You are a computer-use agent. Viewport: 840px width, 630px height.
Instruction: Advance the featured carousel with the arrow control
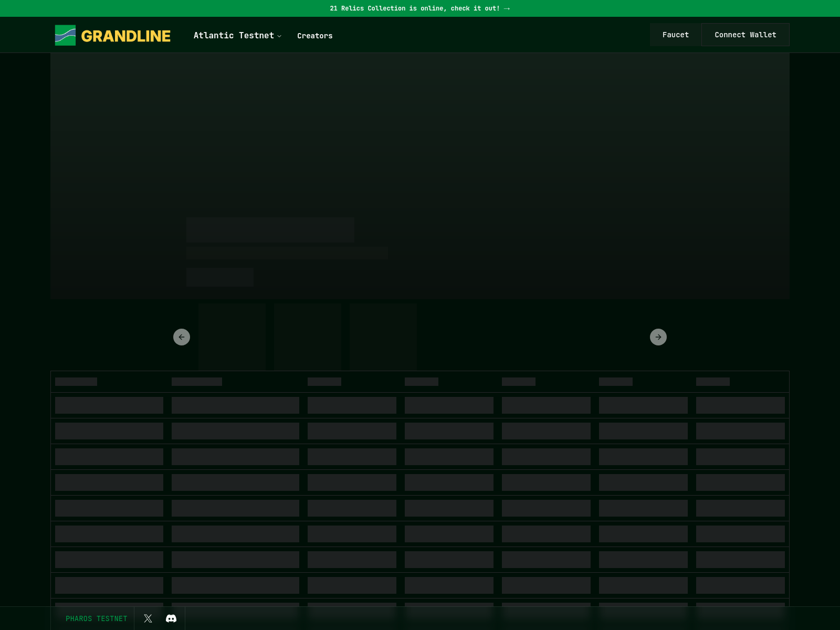click(x=658, y=337)
